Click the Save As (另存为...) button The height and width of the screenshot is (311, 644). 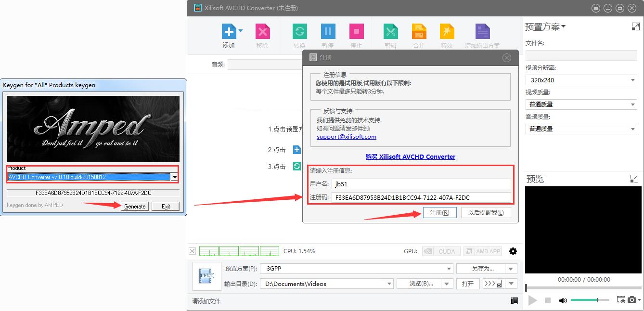click(481, 269)
